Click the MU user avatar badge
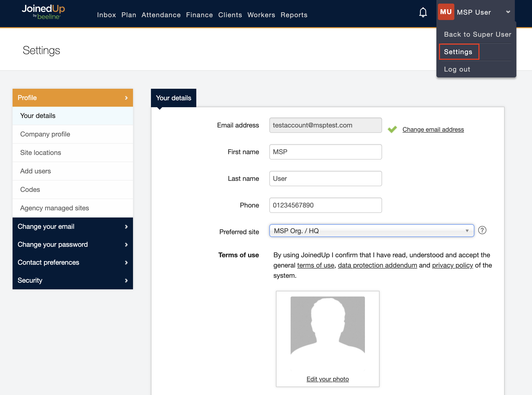 [446, 12]
